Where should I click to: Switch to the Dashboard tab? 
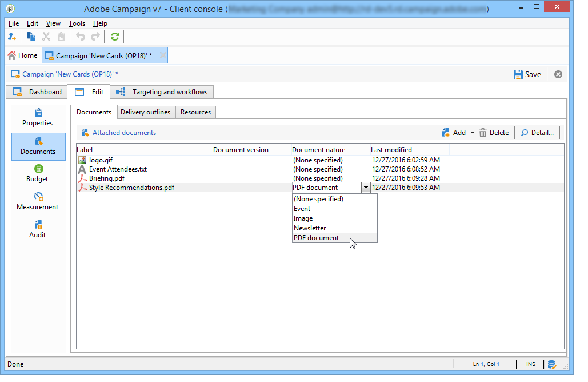click(x=37, y=92)
